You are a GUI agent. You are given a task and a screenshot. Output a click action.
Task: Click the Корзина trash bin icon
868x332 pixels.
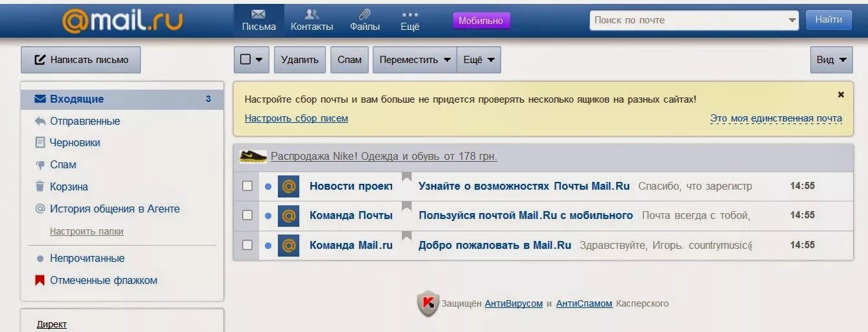pyautogui.click(x=40, y=187)
